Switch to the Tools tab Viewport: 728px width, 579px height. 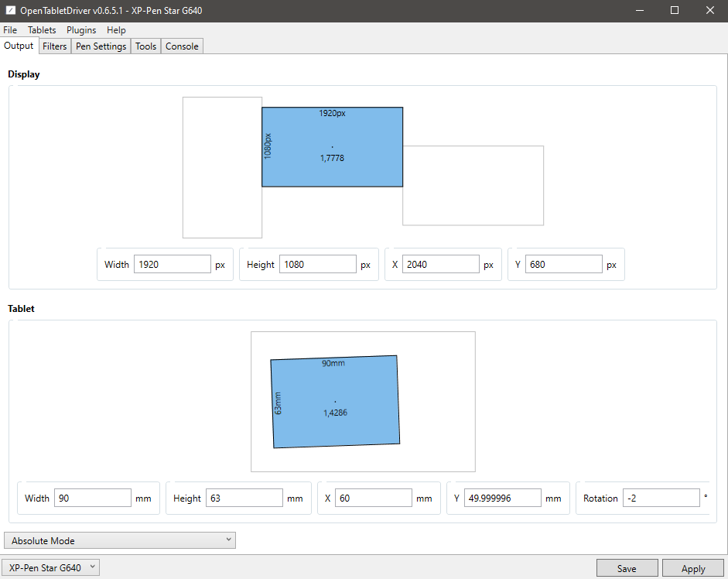click(x=145, y=46)
